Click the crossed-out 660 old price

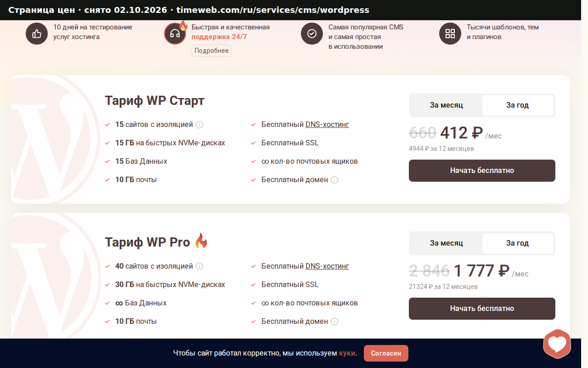tap(422, 133)
